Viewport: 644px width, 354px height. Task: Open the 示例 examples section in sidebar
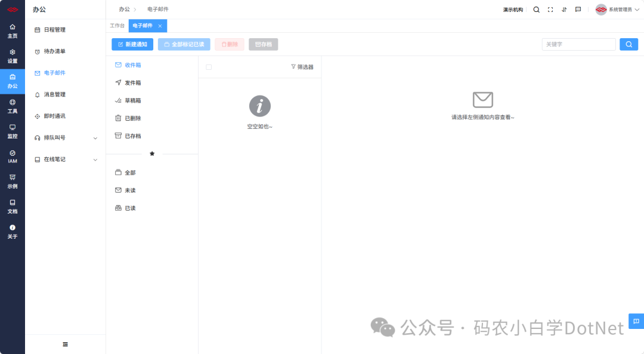pyautogui.click(x=13, y=181)
